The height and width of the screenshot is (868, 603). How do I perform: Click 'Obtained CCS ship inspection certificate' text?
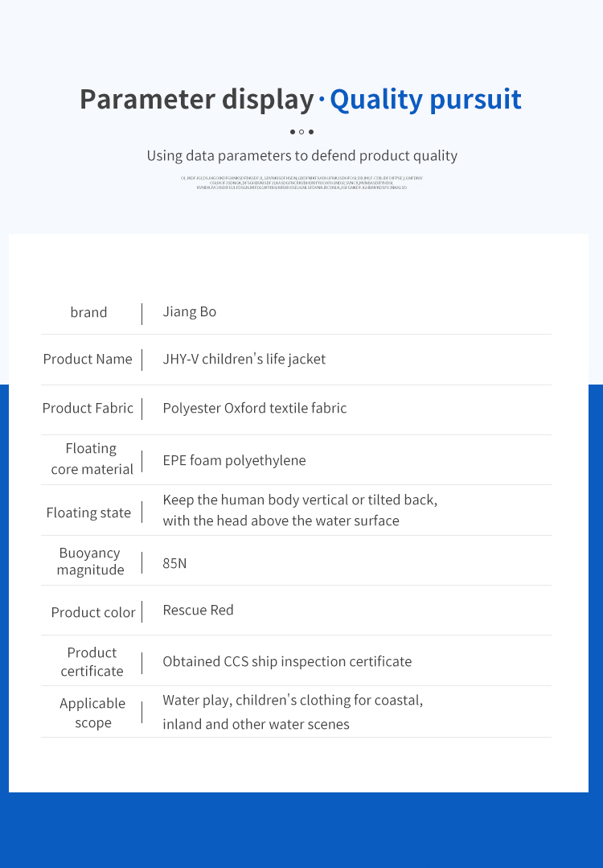point(287,661)
